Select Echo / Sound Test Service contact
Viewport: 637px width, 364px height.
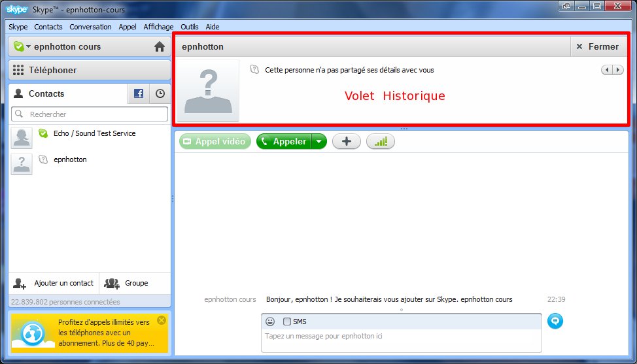[x=90, y=138]
